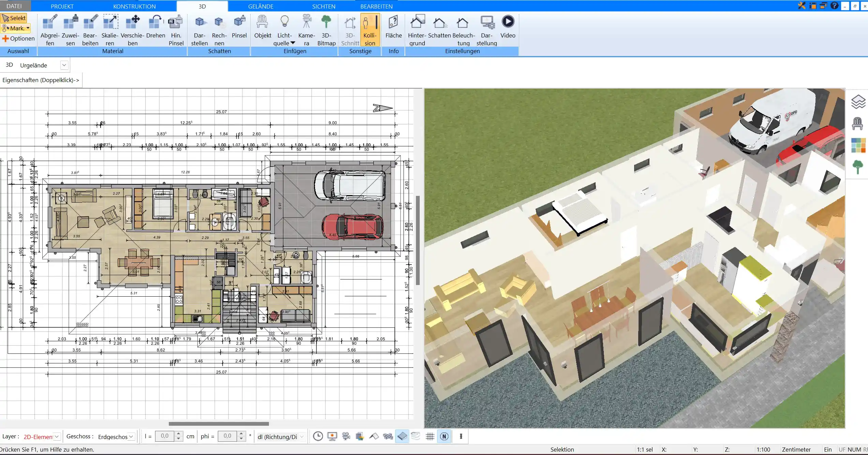Insert a Kamera
Image resolution: width=868 pixels, height=455 pixels.
pyautogui.click(x=306, y=30)
